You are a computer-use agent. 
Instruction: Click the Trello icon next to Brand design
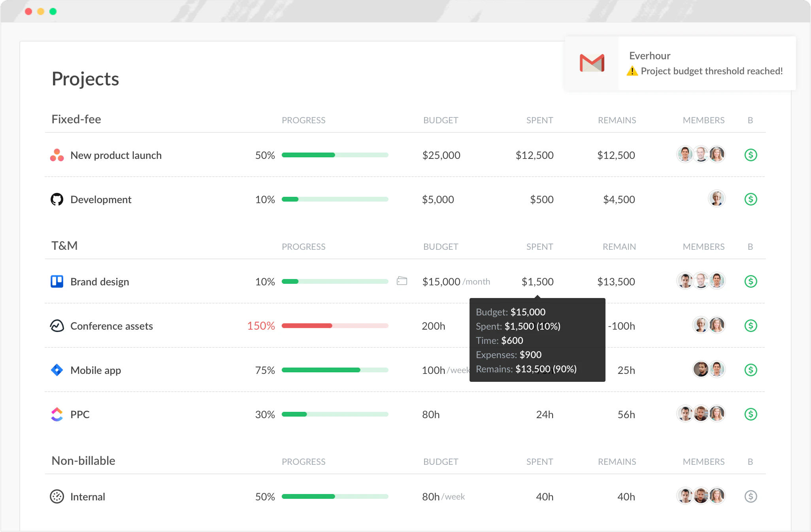pyautogui.click(x=57, y=281)
